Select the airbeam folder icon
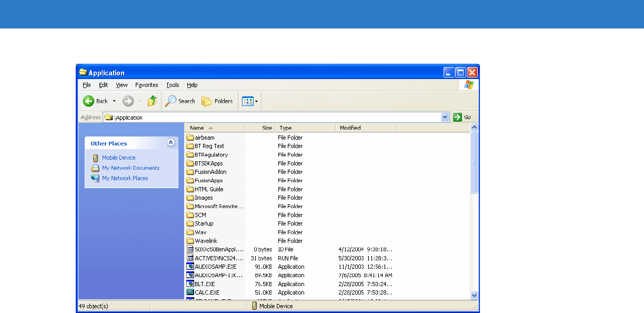The image size is (644, 313). [x=190, y=138]
